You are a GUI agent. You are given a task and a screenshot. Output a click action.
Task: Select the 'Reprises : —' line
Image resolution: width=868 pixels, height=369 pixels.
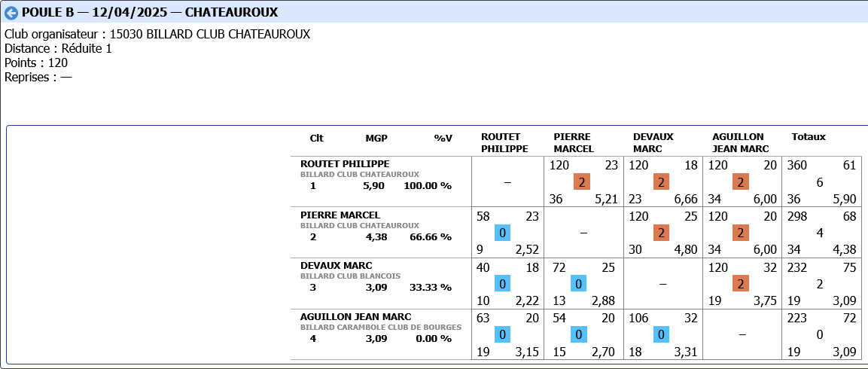point(38,78)
